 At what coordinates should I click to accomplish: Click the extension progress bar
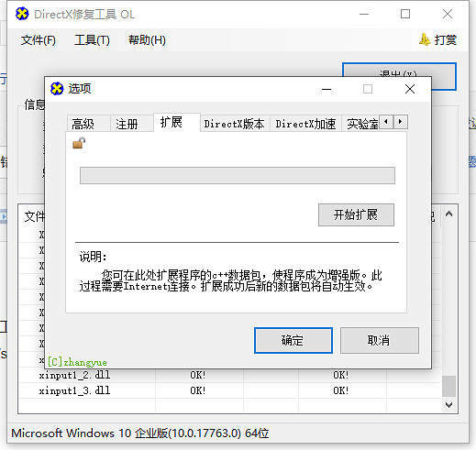(x=238, y=175)
